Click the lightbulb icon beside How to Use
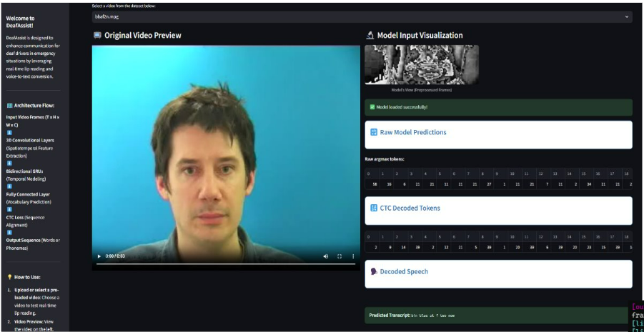Screen dimensions: 644x332 [x=9, y=277]
